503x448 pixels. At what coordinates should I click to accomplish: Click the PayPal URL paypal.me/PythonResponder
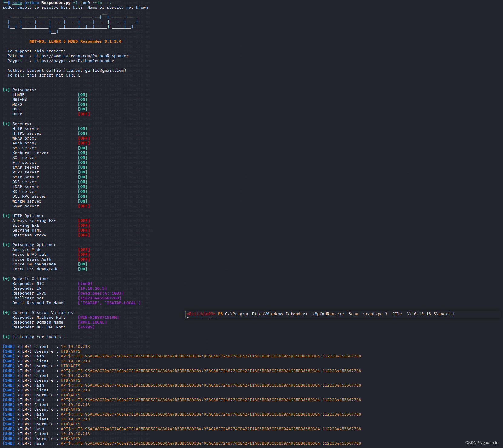(x=74, y=61)
